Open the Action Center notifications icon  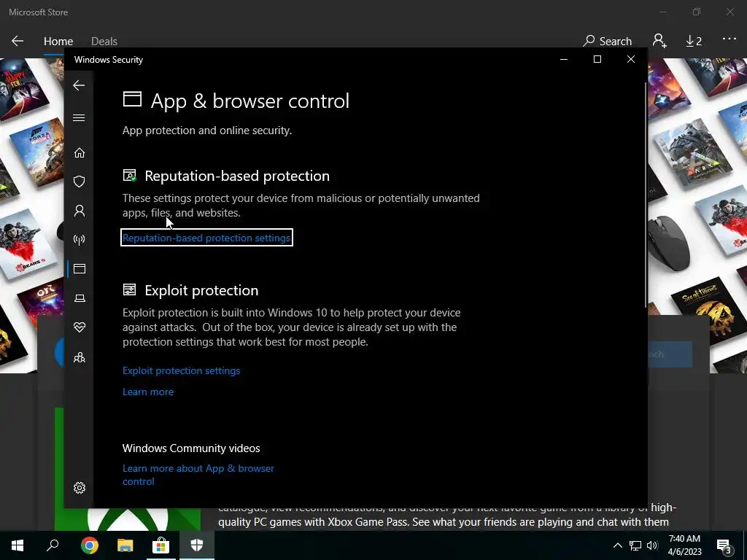point(724,545)
